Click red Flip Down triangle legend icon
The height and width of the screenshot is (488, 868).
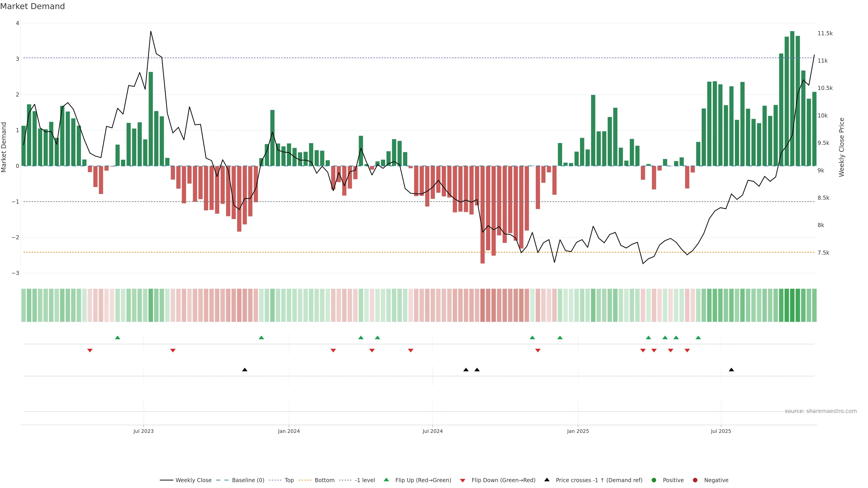(463, 480)
